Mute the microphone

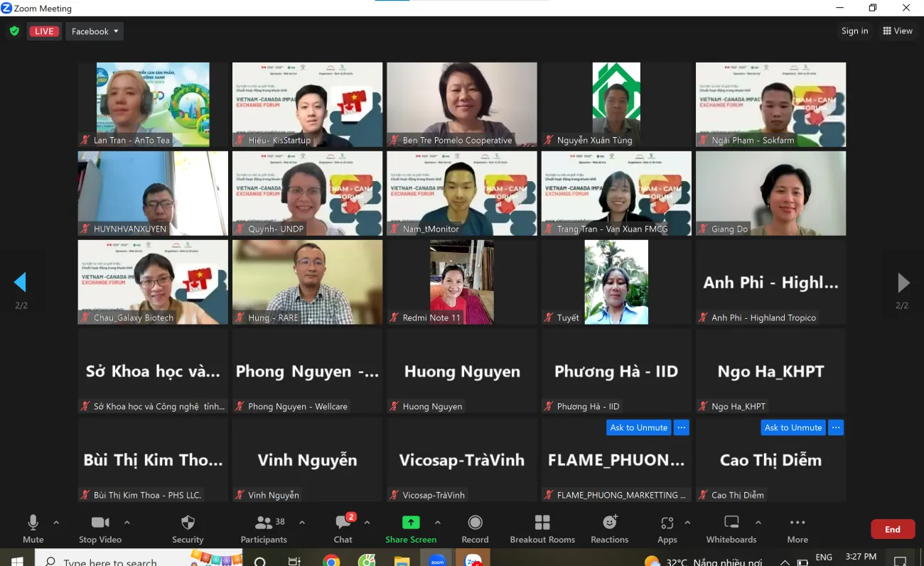click(33, 529)
